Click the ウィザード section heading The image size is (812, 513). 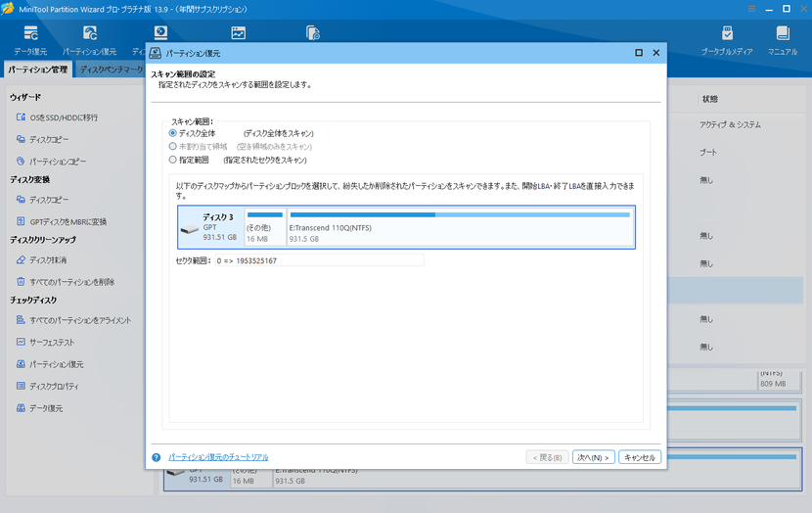pos(25,97)
